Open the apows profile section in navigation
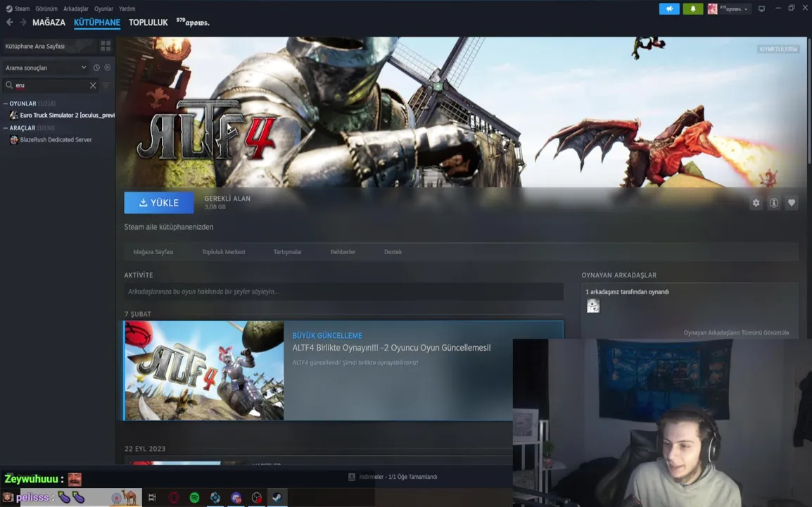This screenshot has width=812, height=507. tap(193, 23)
